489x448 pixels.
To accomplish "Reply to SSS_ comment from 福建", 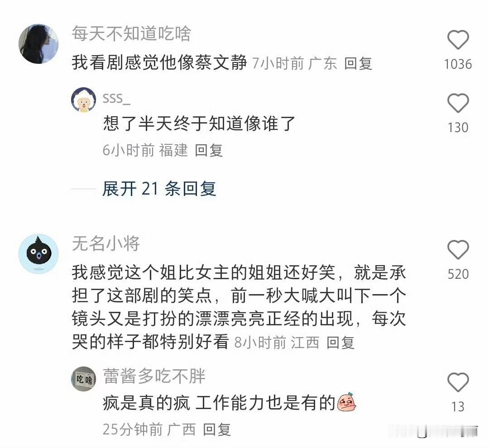I will tap(209, 150).
